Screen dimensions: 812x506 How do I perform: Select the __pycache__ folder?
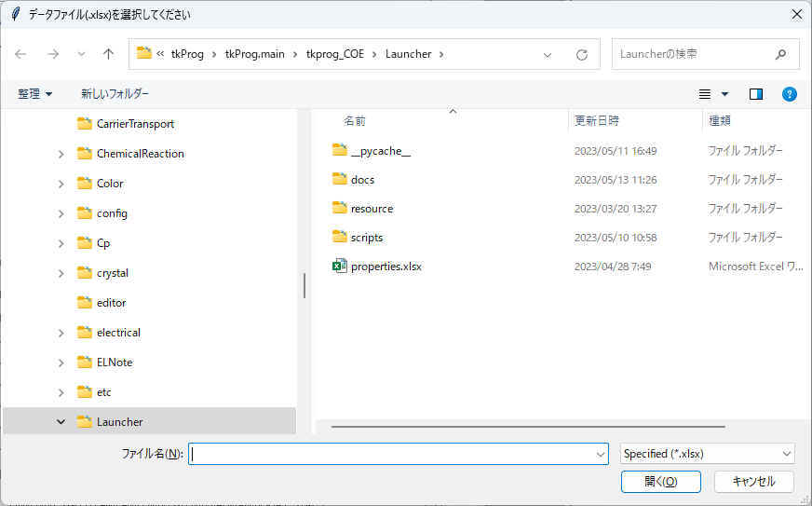(x=380, y=151)
